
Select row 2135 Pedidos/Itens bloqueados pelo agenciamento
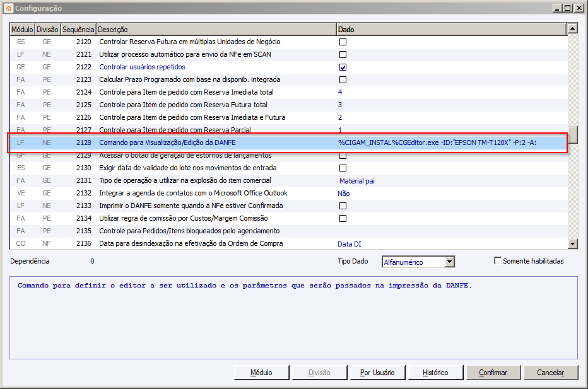pos(288,231)
